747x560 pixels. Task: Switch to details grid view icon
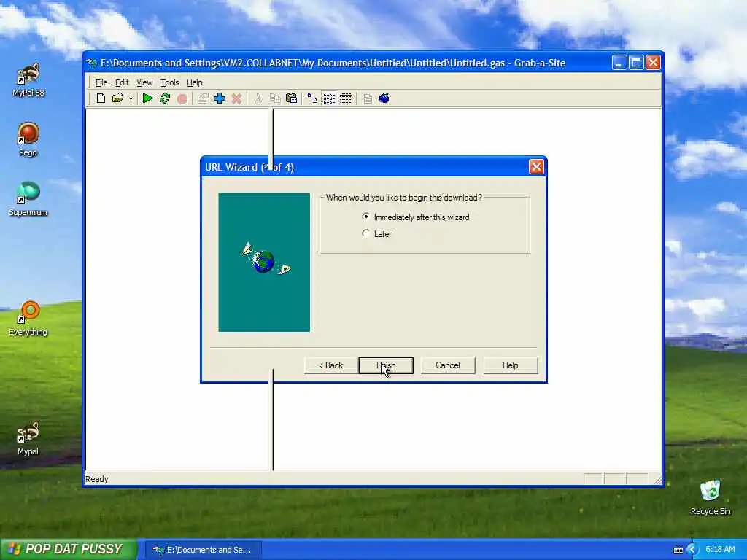(346, 98)
